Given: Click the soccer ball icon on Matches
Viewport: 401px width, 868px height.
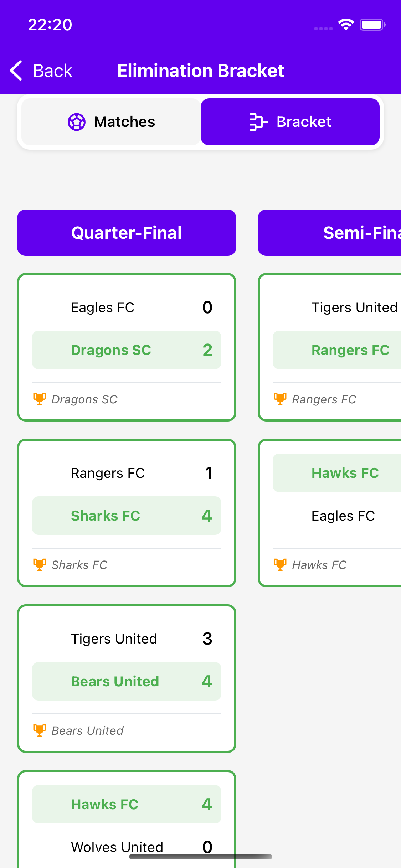Looking at the screenshot, I should 77,122.
